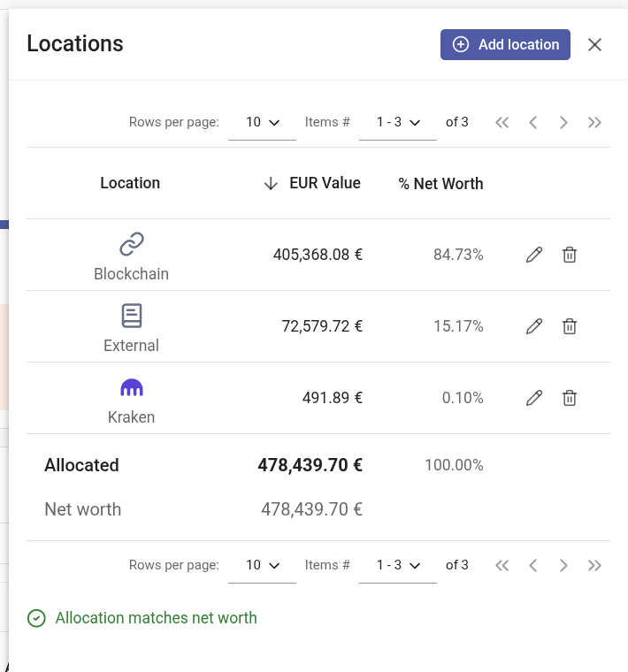The height and width of the screenshot is (672, 628).
Task: Open top Rows per page dropdown
Action: pos(262,123)
